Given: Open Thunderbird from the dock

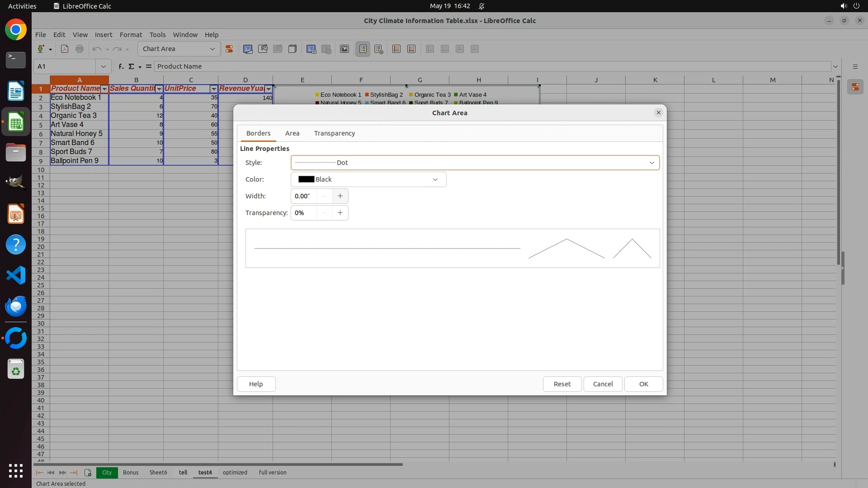Looking at the screenshot, I should (x=16, y=306).
